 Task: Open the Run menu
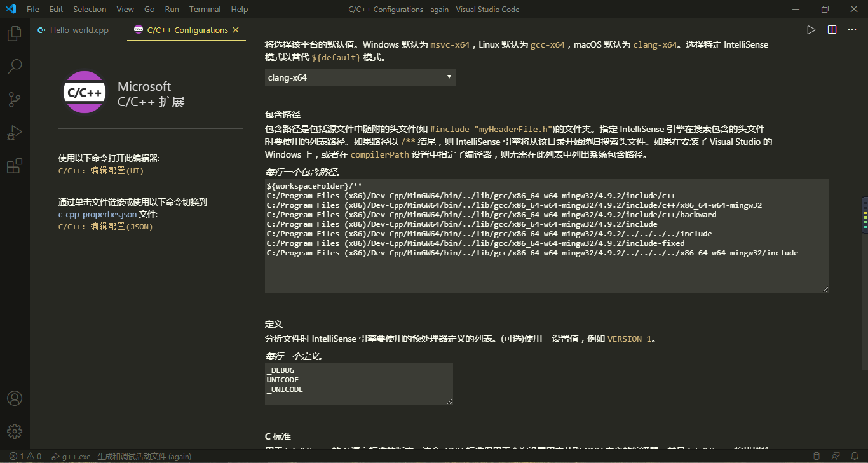[x=172, y=9]
